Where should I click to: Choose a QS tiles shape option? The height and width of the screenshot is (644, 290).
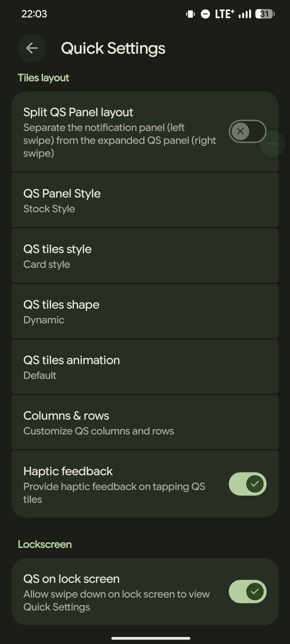(x=145, y=311)
